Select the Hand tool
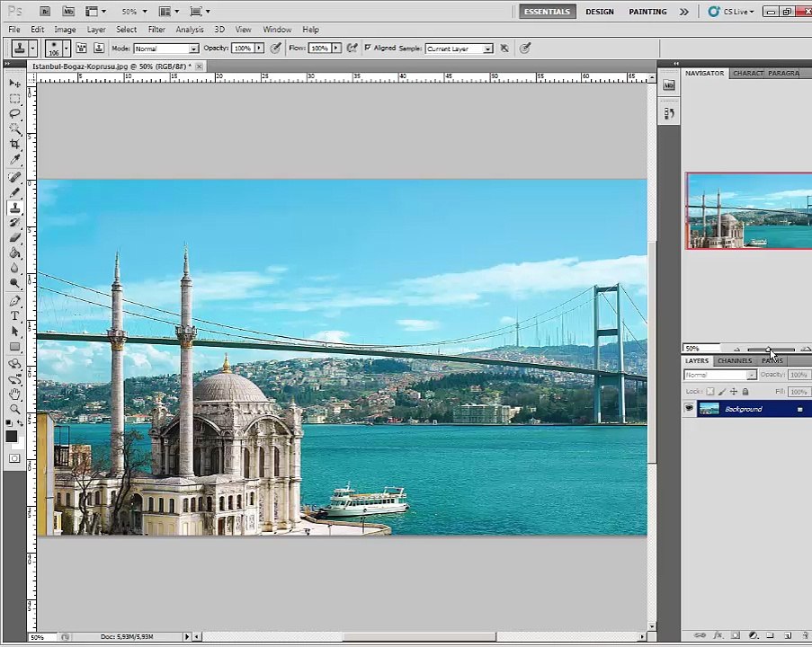 [14, 394]
